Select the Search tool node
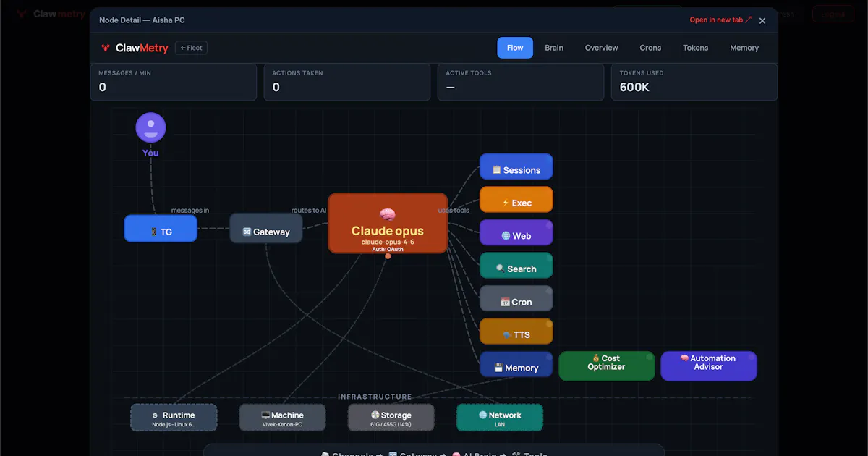This screenshot has height=456, width=868. (516, 266)
